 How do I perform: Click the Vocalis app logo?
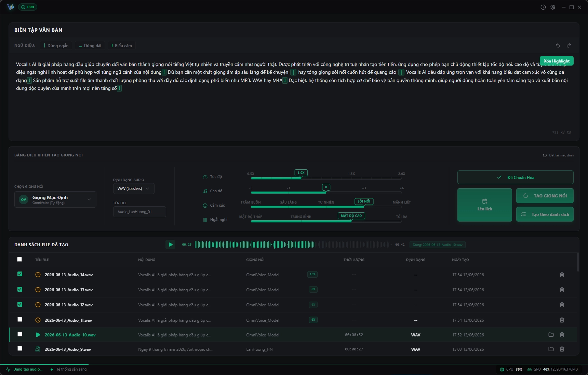[11, 7]
